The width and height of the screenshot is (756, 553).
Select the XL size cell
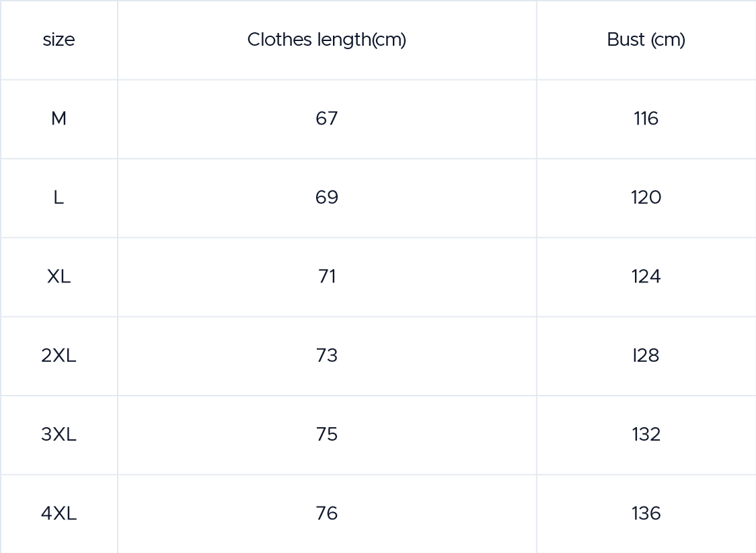coord(59,276)
